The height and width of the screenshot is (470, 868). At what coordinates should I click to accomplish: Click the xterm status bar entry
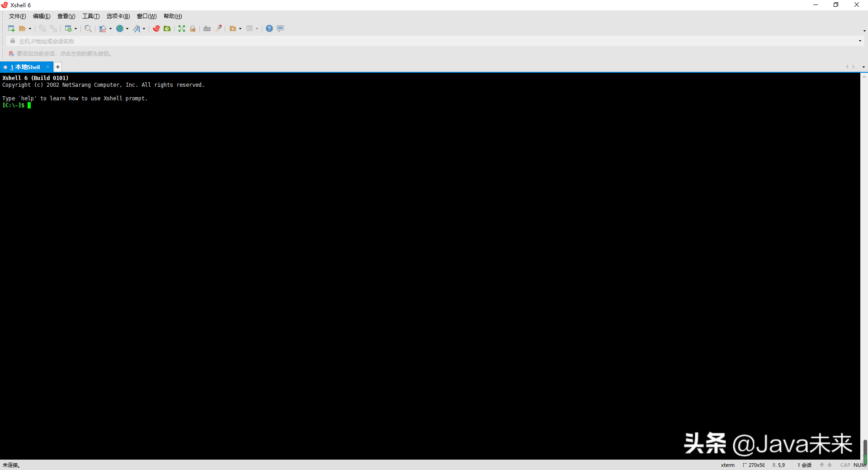pyautogui.click(x=728, y=465)
